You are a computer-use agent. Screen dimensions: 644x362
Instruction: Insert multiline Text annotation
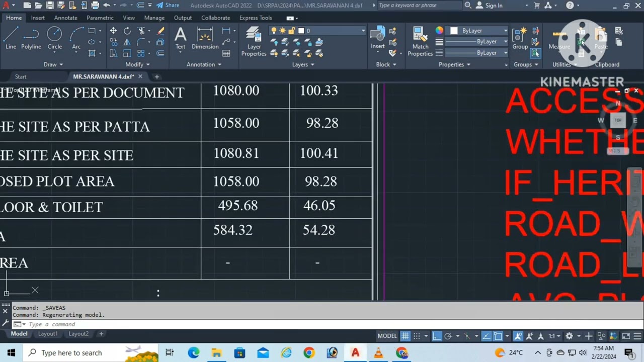coord(180,38)
